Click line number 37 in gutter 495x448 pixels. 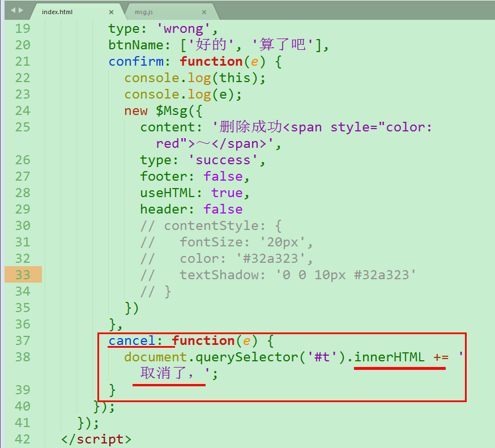point(23,340)
